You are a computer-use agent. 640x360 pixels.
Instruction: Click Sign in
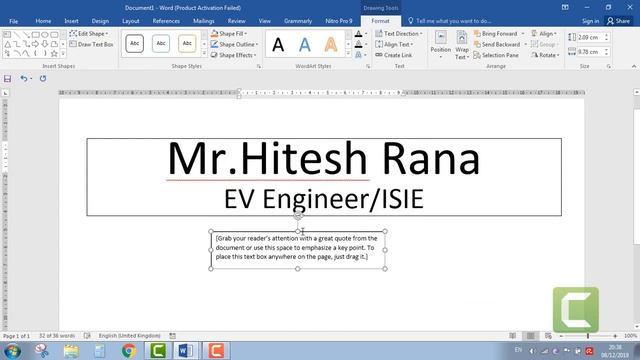click(590, 21)
